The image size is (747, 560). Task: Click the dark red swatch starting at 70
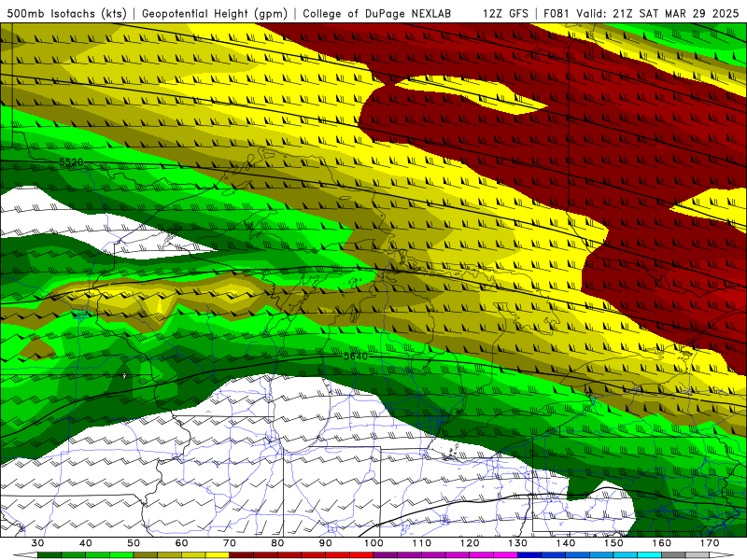(x=242, y=555)
